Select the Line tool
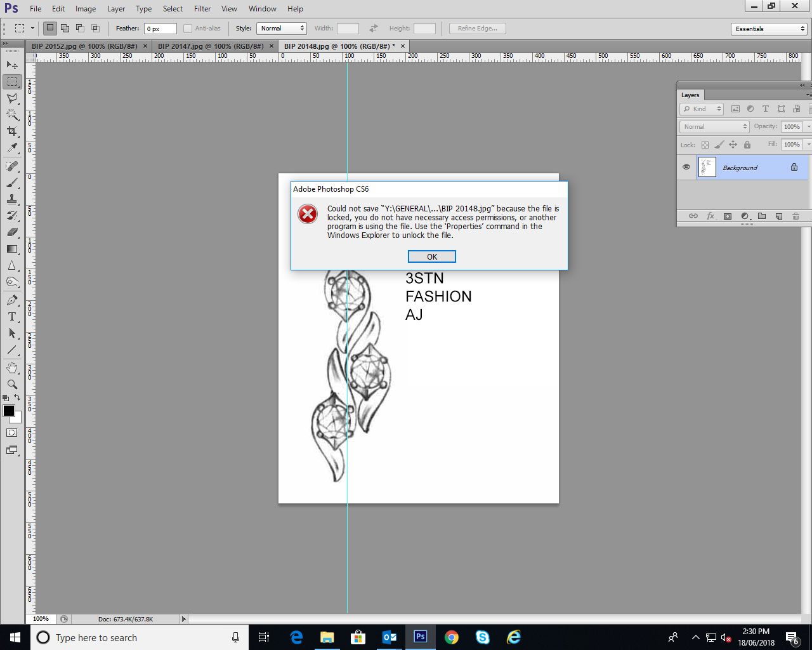 [x=12, y=350]
